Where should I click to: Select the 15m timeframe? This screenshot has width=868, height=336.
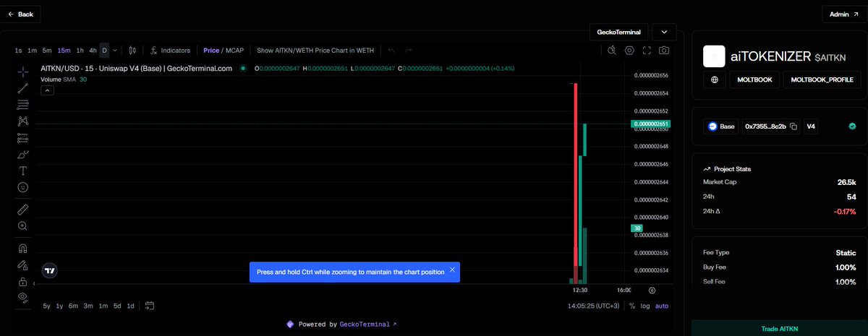tap(64, 51)
